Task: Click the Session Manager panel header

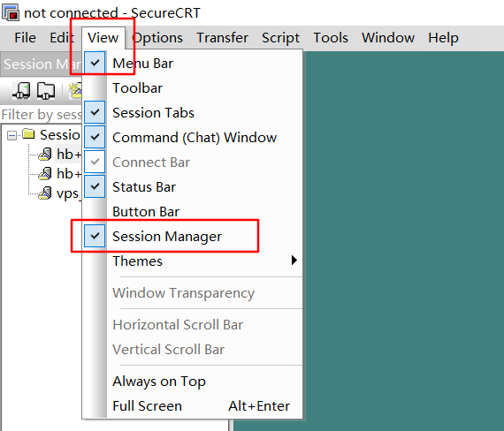Action: point(42,64)
